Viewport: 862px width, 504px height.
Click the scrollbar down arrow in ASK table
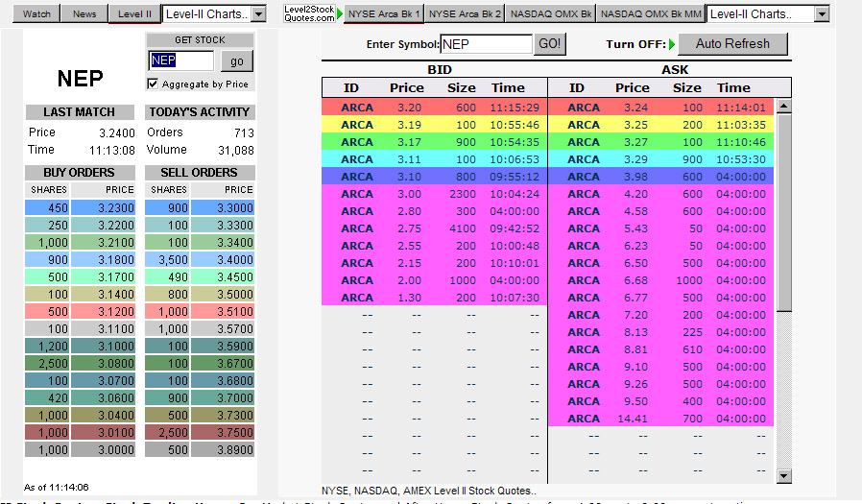point(784,476)
